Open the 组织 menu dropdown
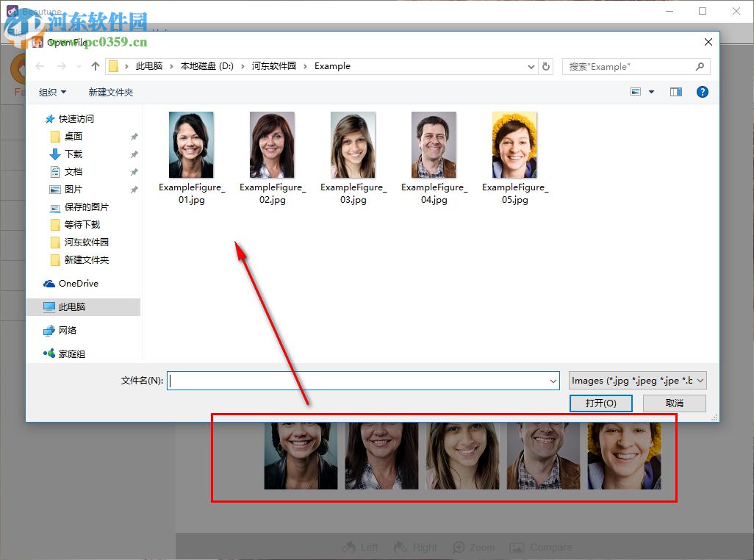Screen dimensions: 754x560 [x=52, y=93]
